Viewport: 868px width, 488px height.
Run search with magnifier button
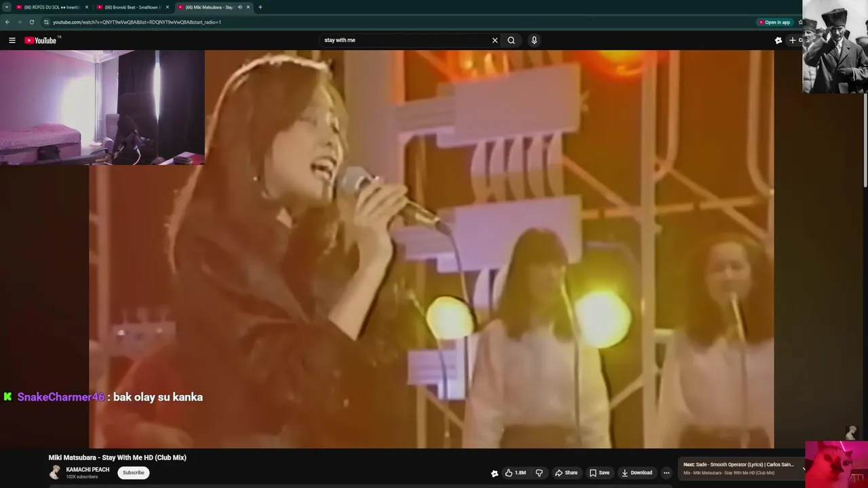(x=511, y=40)
